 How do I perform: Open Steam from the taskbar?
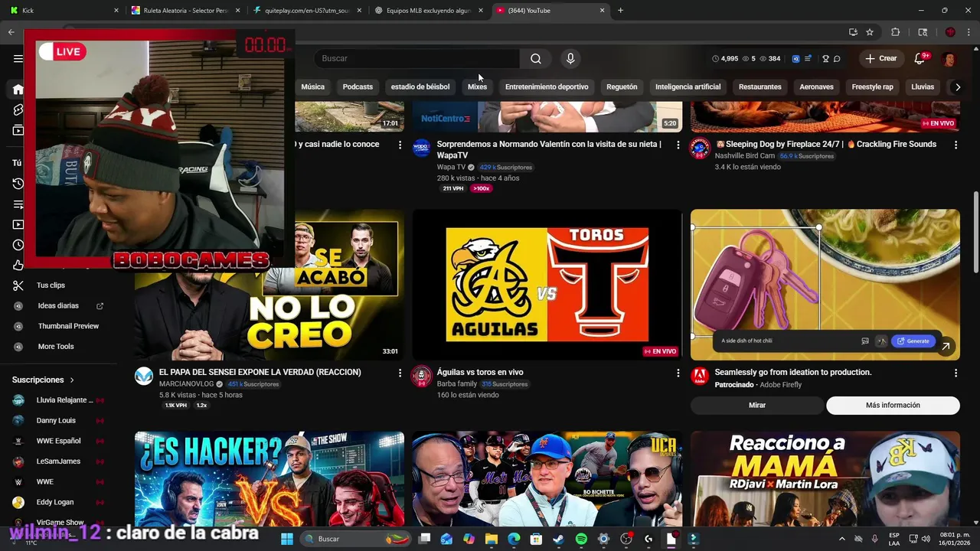click(x=558, y=539)
